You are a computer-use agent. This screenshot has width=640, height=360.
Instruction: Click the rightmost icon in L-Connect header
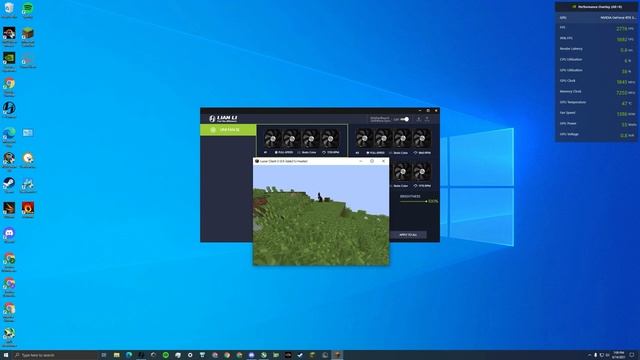click(x=427, y=119)
